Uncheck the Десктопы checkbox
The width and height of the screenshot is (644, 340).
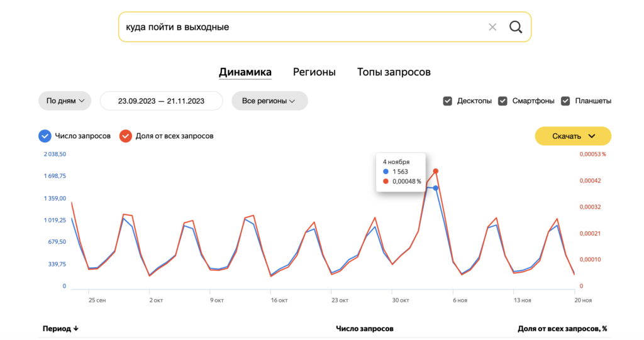pos(448,101)
